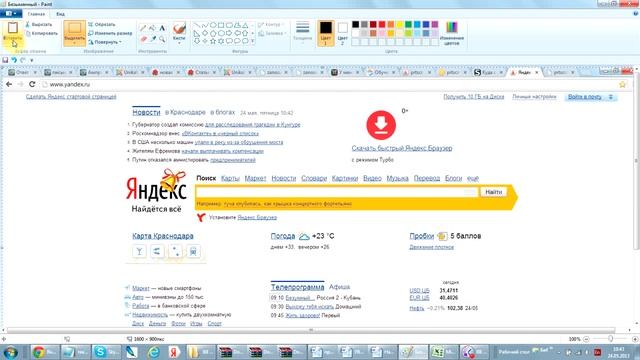640x360 pixels.
Task: Select Color 1 (Цвет 1) swatch
Action: (326, 33)
